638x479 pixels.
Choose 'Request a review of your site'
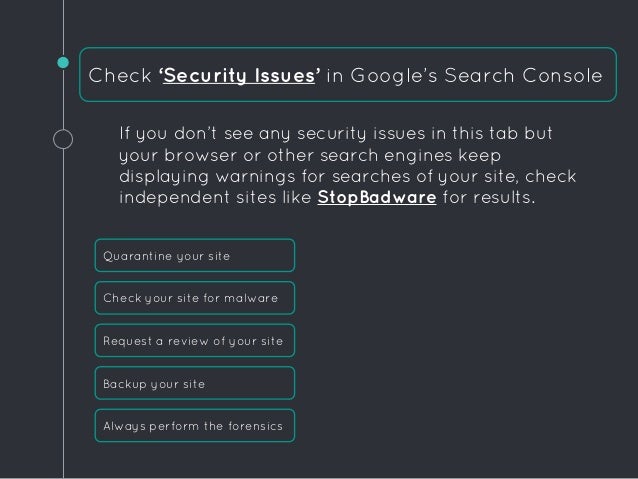point(195,341)
